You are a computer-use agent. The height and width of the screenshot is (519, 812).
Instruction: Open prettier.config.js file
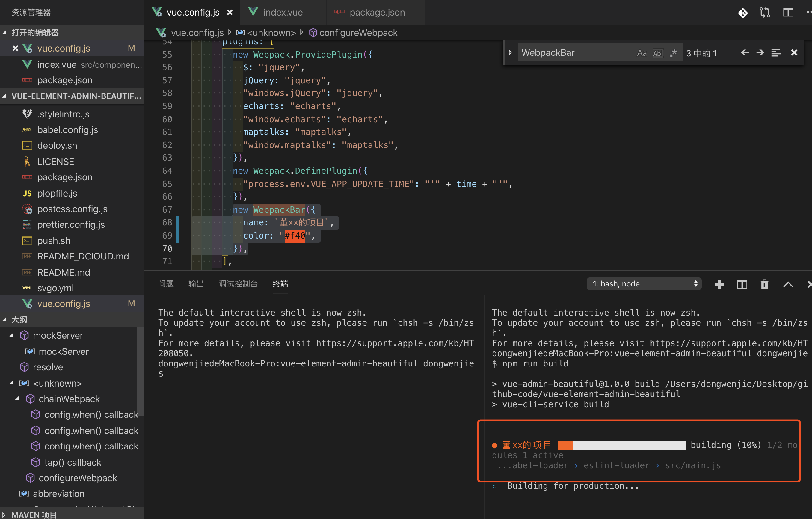72,225
